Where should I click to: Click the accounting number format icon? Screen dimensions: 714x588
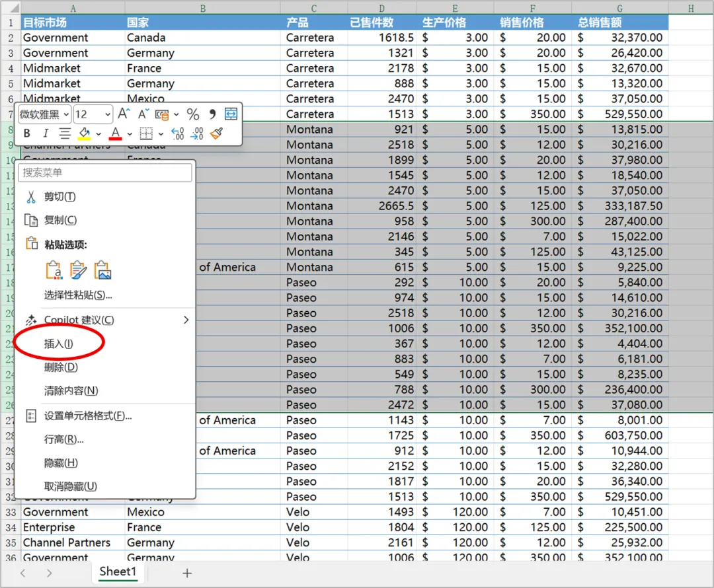tap(162, 114)
